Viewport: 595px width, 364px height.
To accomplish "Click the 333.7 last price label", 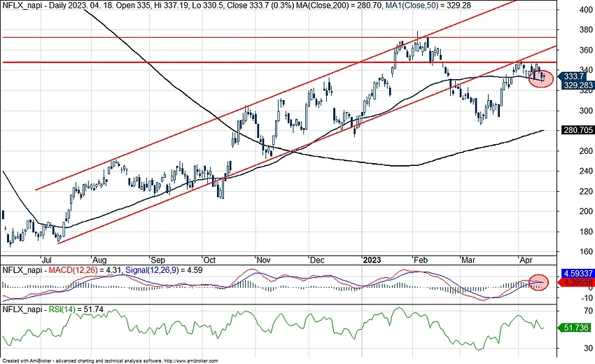I will [x=575, y=77].
